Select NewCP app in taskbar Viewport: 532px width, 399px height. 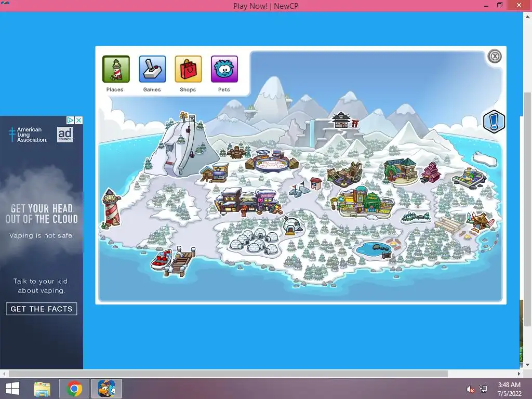coord(107,389)
